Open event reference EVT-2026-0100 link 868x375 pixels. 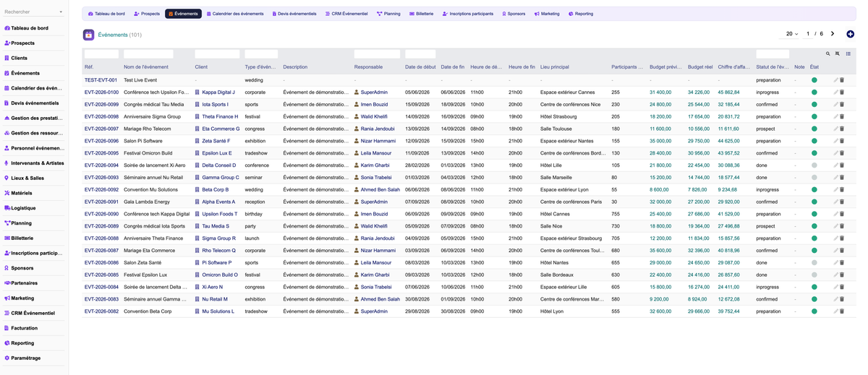101,92
